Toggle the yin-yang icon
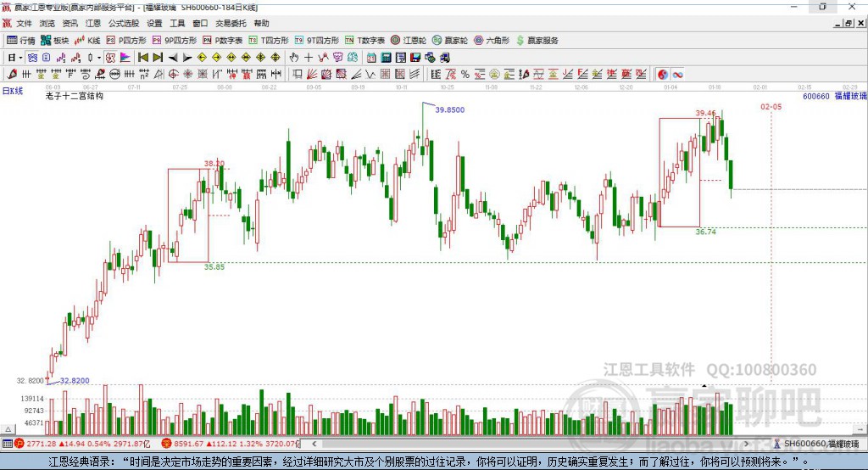The height and width of the screenshot is (470, 868). click(x=663, y=75)
